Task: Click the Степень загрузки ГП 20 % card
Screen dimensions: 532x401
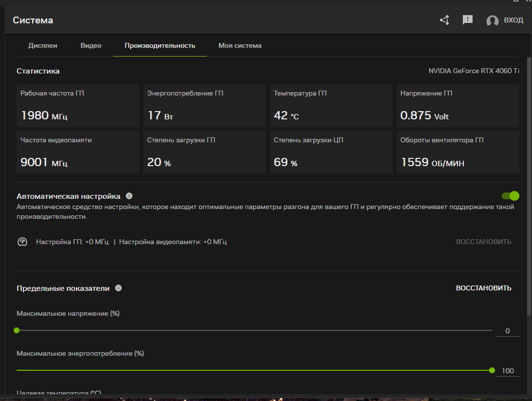Action: [205, 153]
